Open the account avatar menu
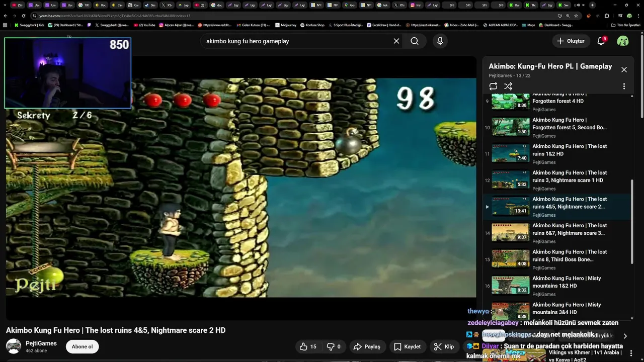Image resolution: width=644 pixels, height=362 pixels. click(623, 41)
